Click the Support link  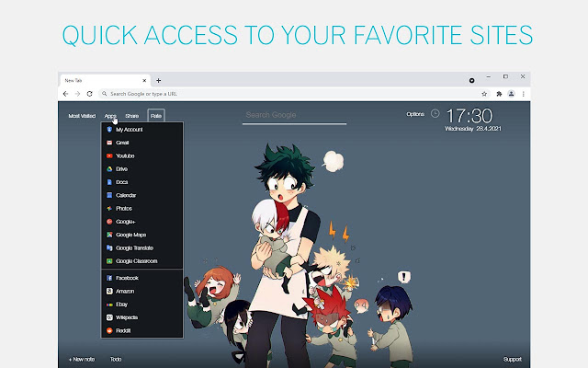click(x=513, y=360)
